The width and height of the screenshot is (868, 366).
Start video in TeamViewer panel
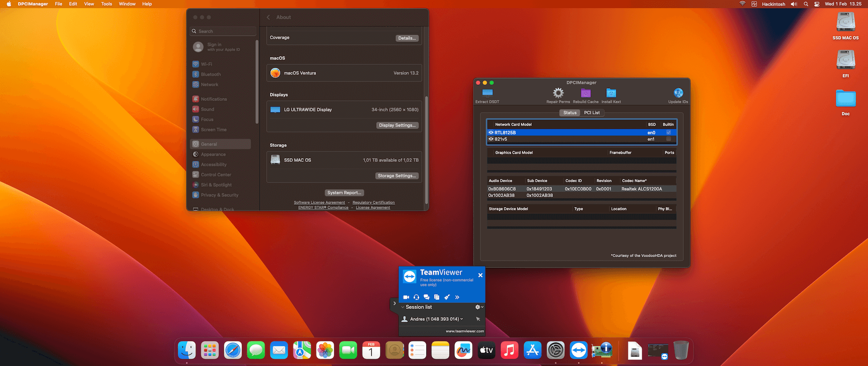[406, 297]
